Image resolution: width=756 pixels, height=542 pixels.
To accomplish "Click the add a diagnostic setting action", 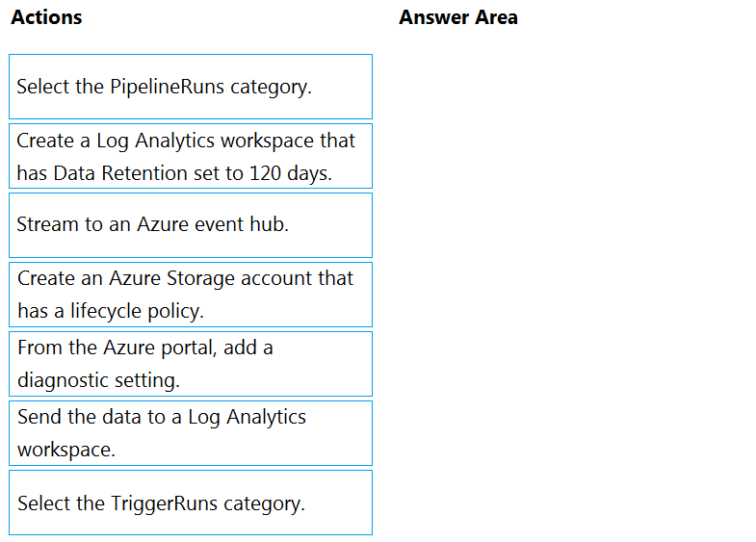I will tap(191, 364).
